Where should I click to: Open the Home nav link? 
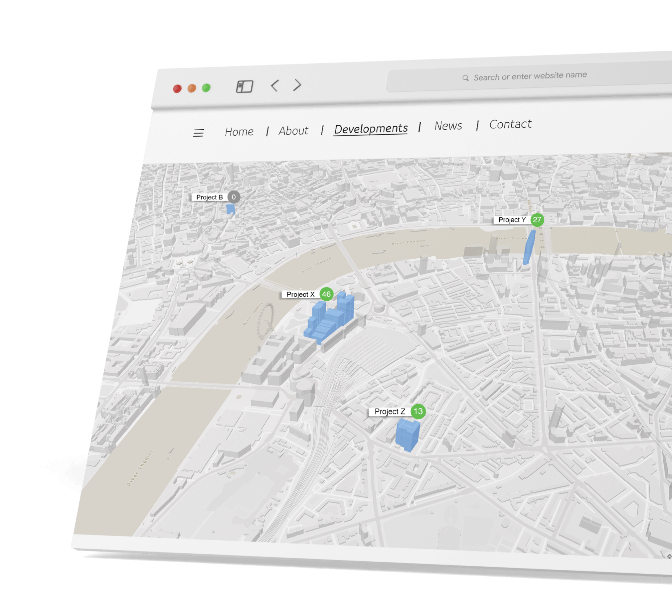[239, 132]
